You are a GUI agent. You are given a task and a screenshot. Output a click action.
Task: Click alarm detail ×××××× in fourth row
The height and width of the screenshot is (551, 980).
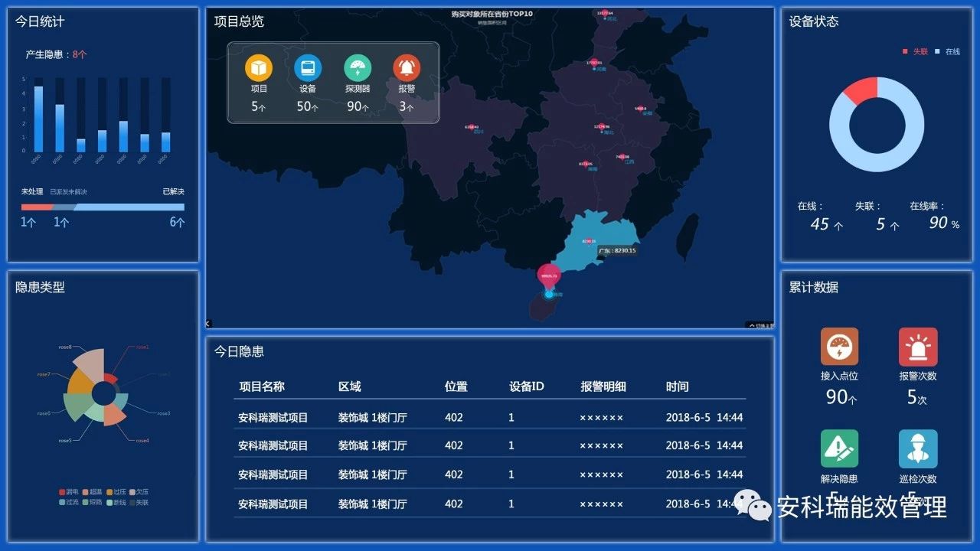pyautogui.click(x=602, y=504)
